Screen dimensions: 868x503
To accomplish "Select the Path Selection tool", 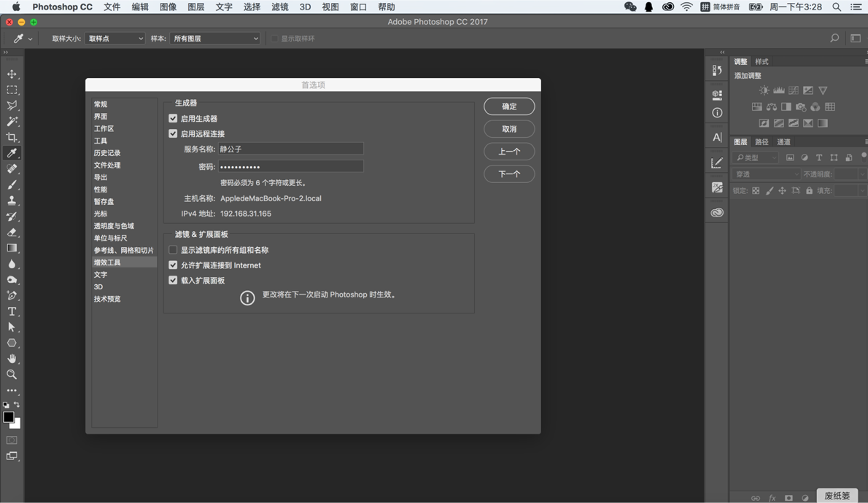I will point(12,327).
